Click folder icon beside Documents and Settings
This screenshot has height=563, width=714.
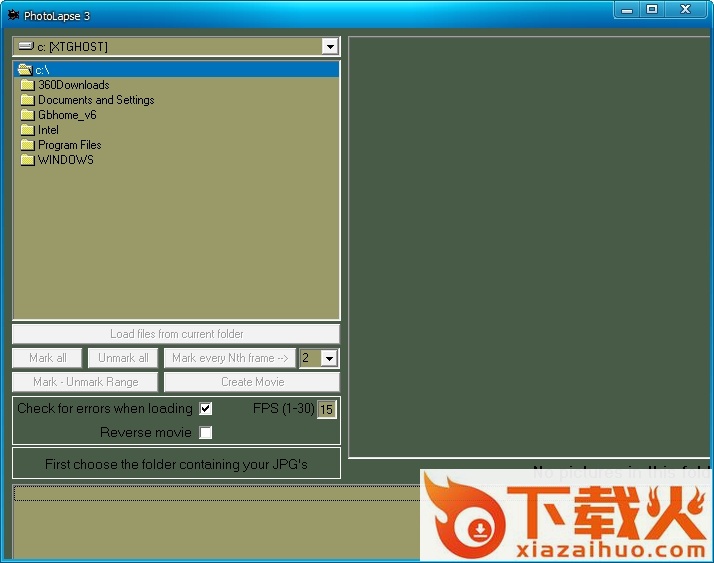tap(27, 100)
